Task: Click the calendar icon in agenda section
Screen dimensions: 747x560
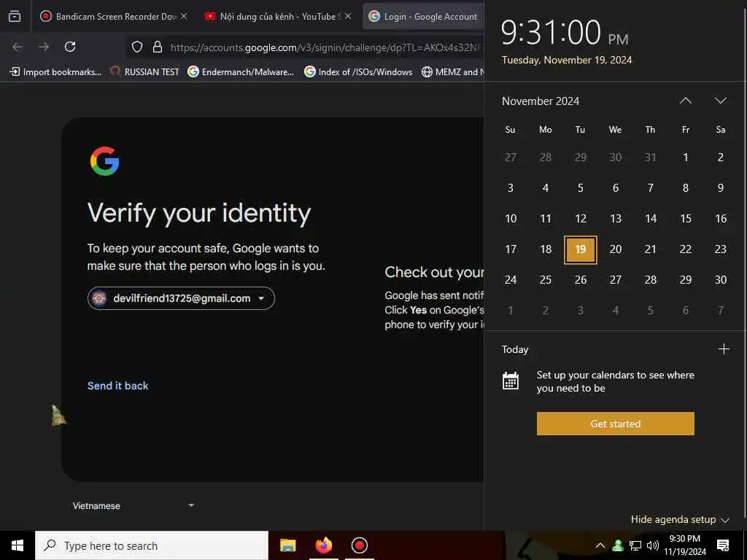Action: (510, 381)
